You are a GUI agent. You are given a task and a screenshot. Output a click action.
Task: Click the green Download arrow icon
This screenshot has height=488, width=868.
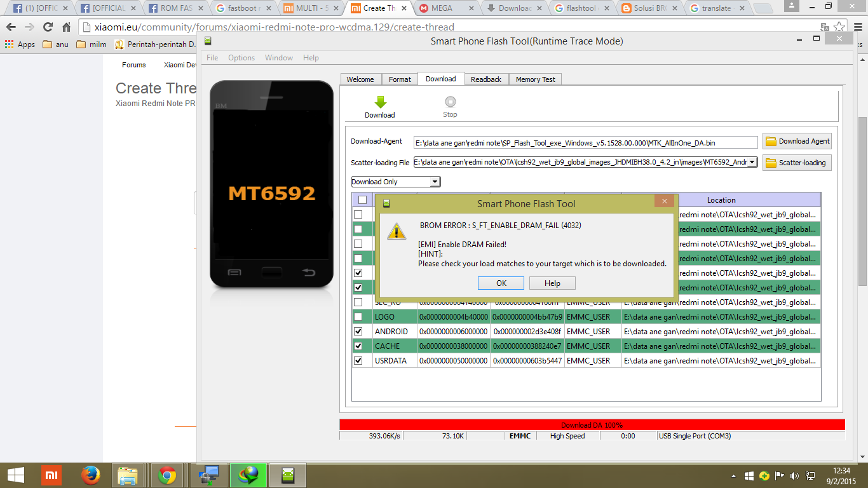pyautogui.click(x=380, y=102)
